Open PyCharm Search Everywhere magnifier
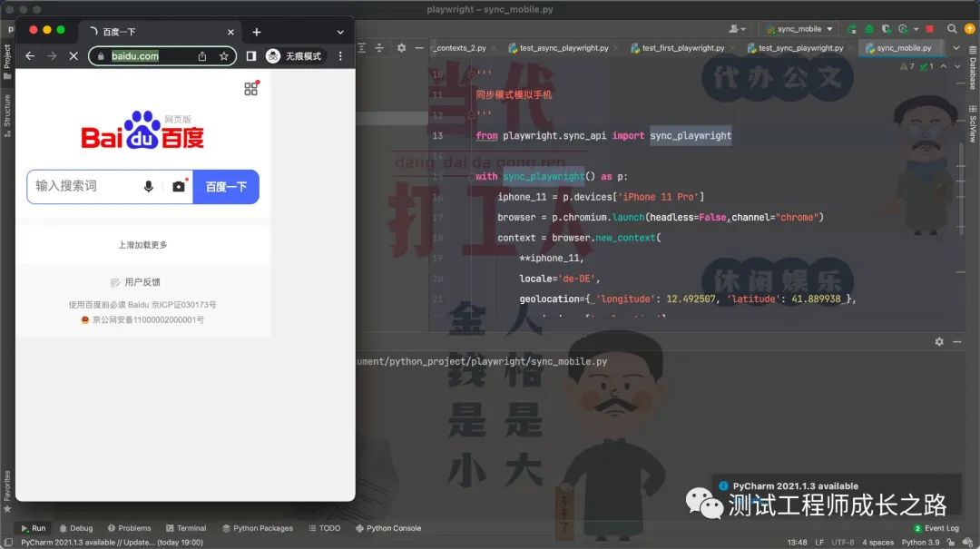Screen dimensions: 980x549 pos(952,29)
